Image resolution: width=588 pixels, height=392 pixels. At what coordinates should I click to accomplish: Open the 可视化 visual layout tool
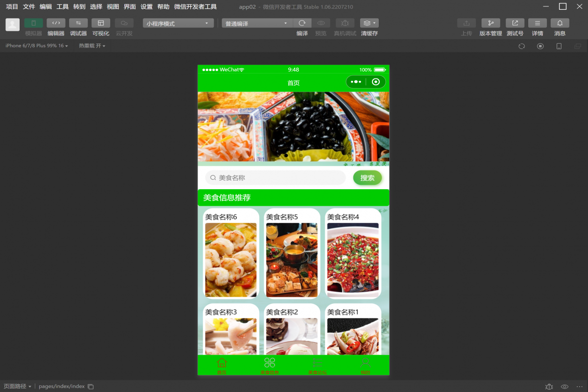pyautogui.click(x=100, y=23)
